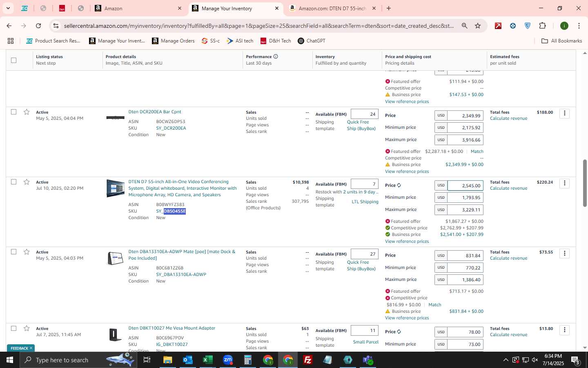Check the Dten DCR200EA row checkbox
This screenshot has height=368, width=588.
14,112
